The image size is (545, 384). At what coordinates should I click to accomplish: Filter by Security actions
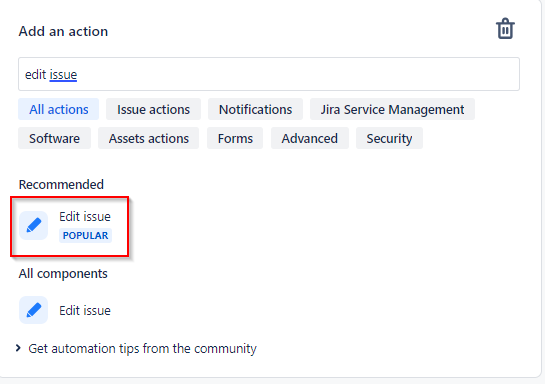[389, 138]
